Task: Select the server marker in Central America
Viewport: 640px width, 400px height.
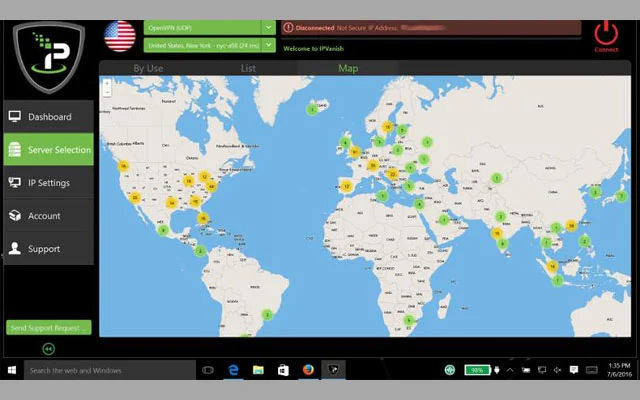Action: (200, 251)
